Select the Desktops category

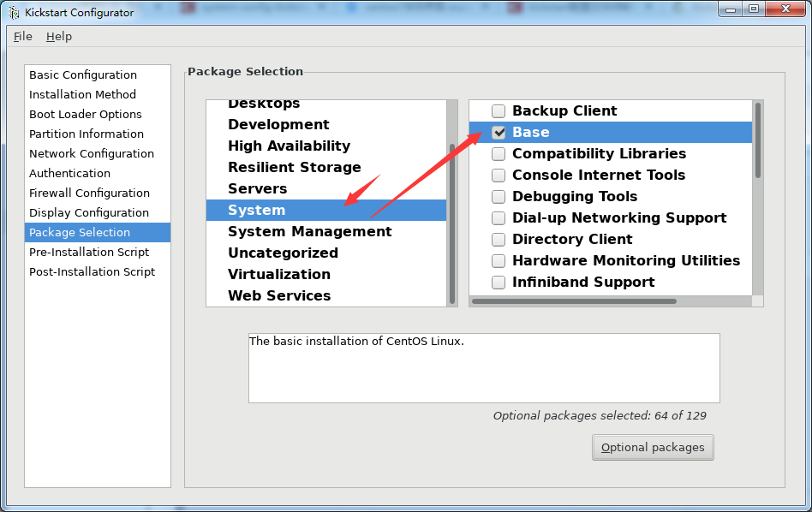(326, 105)
